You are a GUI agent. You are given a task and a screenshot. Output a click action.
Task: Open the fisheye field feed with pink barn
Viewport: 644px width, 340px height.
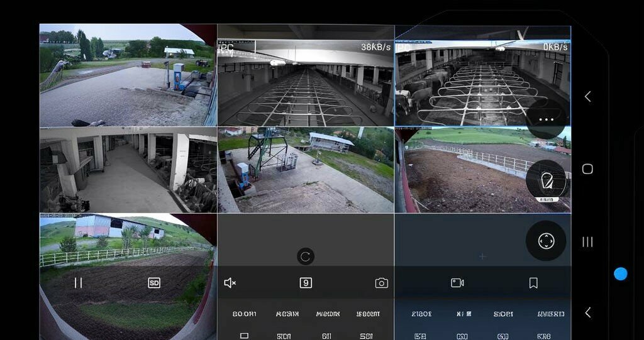(x=128, y=277)
